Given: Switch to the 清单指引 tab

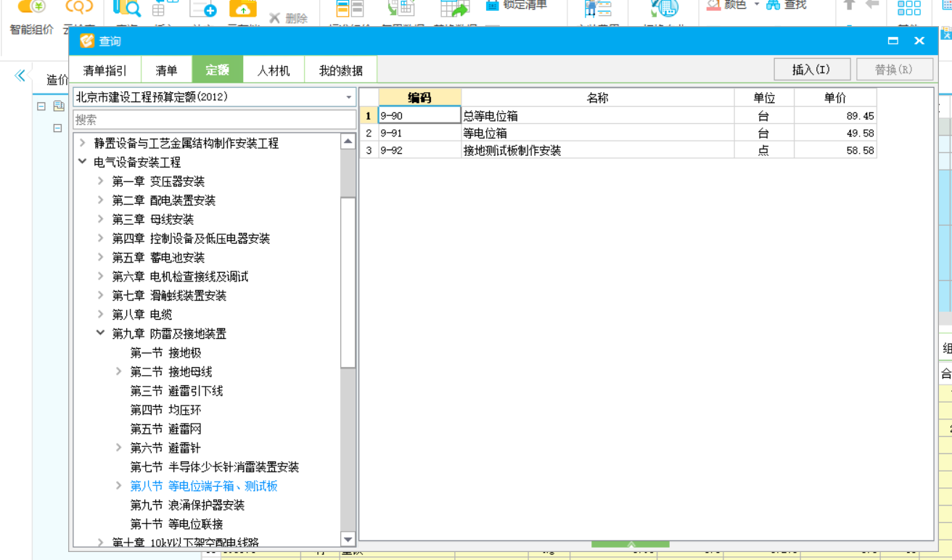Looking at the screenshot, I should (x=105, y=70).
